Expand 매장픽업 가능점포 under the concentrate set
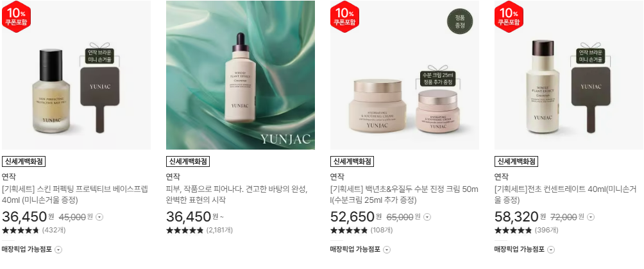Screen dimensions: 644x269 [525, 249]
